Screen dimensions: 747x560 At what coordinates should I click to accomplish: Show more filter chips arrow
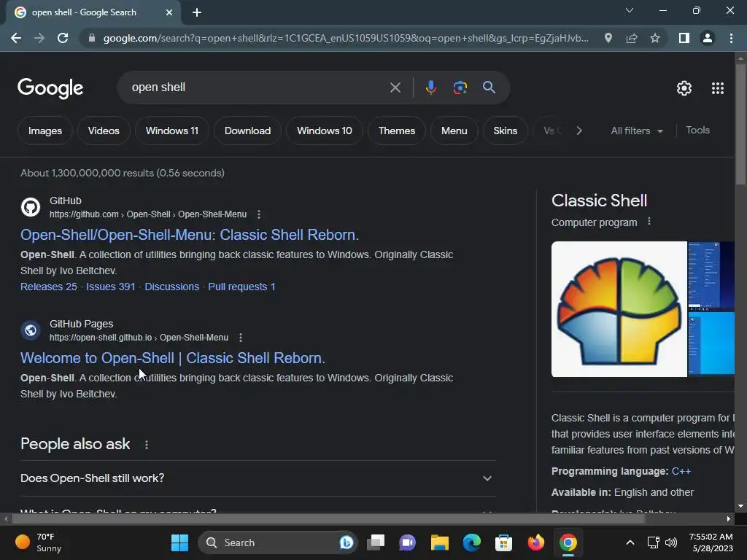(x=578, y=131)
